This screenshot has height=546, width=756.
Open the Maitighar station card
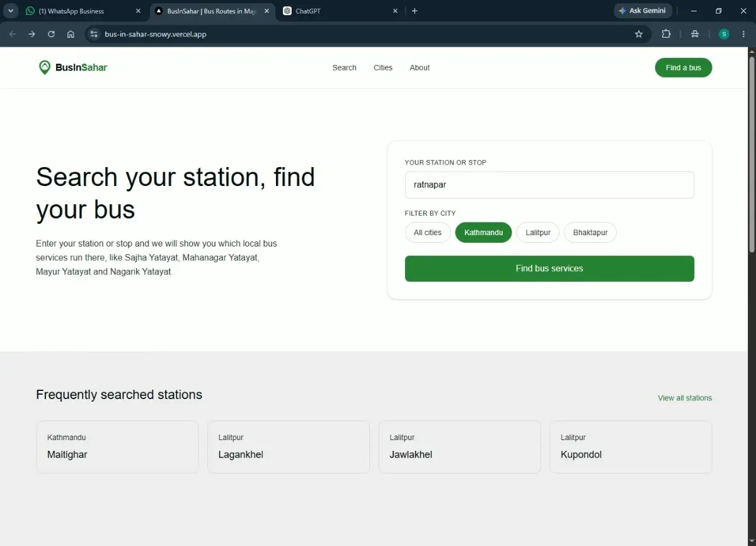117,447
